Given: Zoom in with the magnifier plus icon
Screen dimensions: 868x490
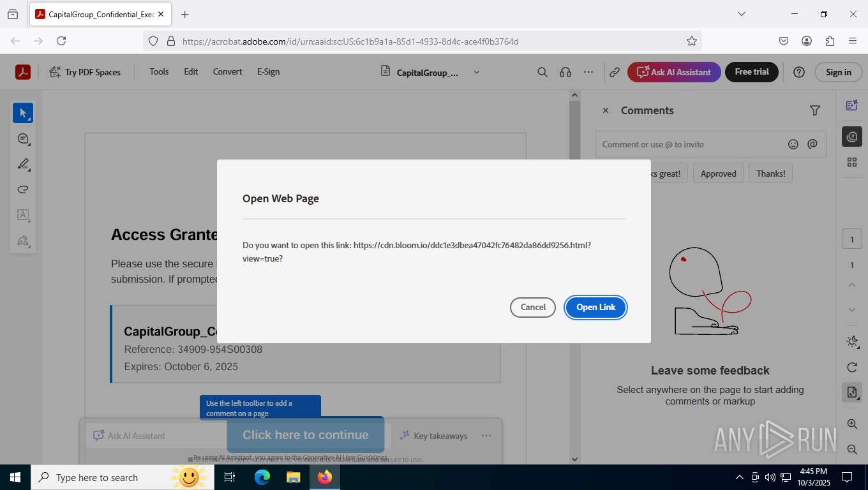Looking at the screenshot, I should point(851,424).
